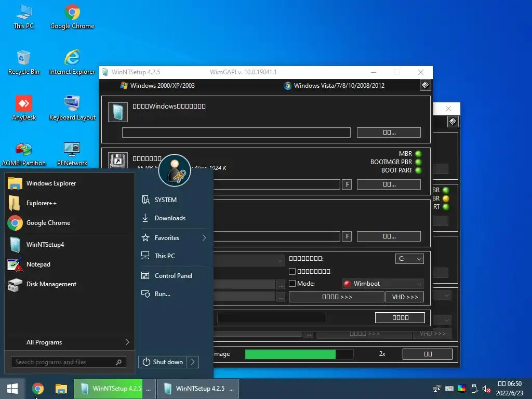Enable the Mode checkbox

292,283
